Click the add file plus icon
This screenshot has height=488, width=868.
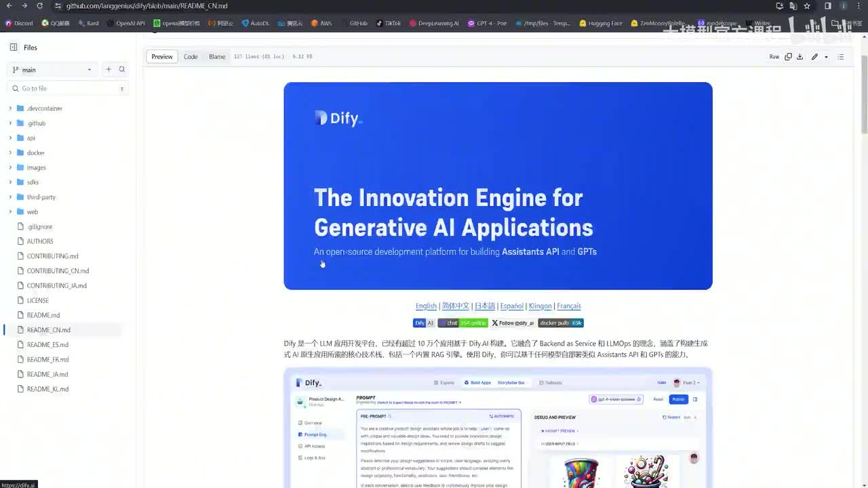(108, 70)
